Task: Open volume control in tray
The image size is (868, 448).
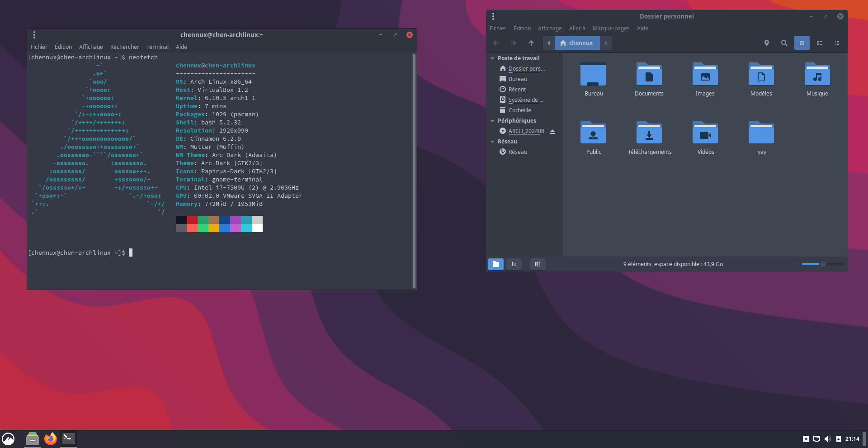Action: pos(827,439)
